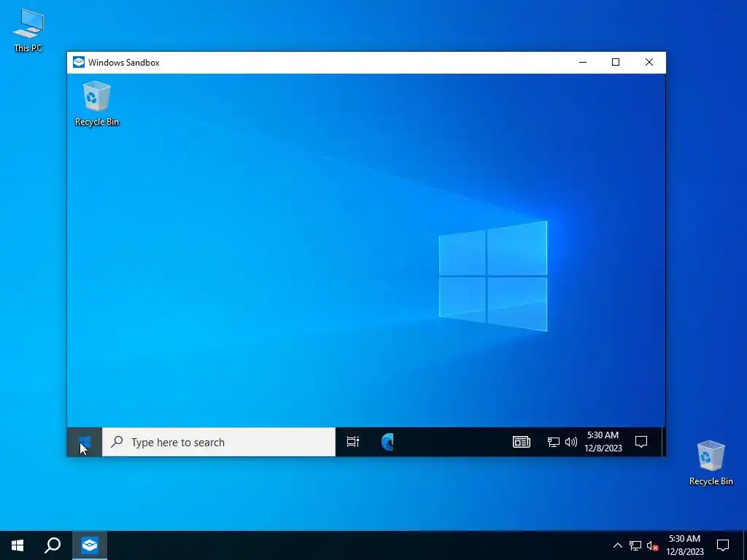Click the Windows Sandbox host taskbar button

tap(90, 545)
